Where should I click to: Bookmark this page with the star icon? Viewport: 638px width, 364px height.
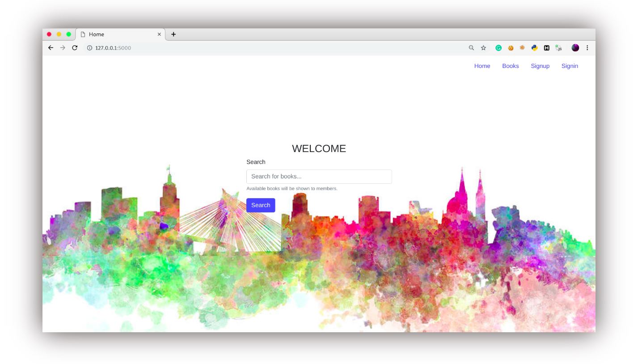point(483,48)
